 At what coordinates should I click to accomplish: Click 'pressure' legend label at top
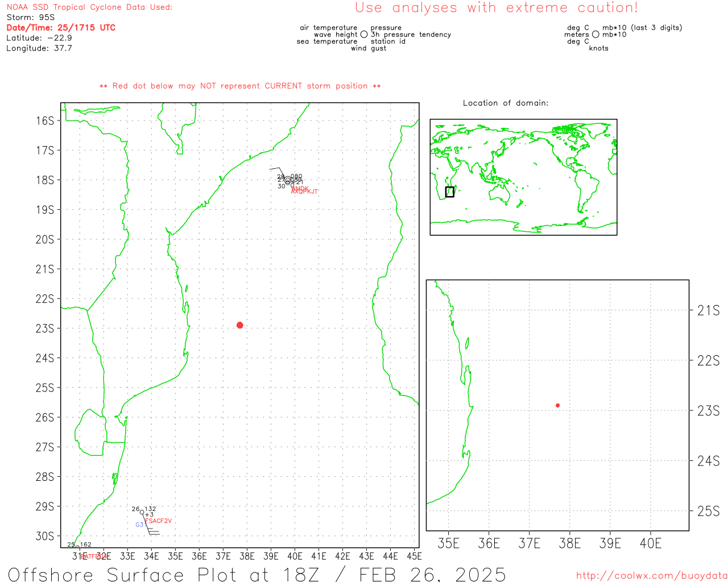pos(386,28)
